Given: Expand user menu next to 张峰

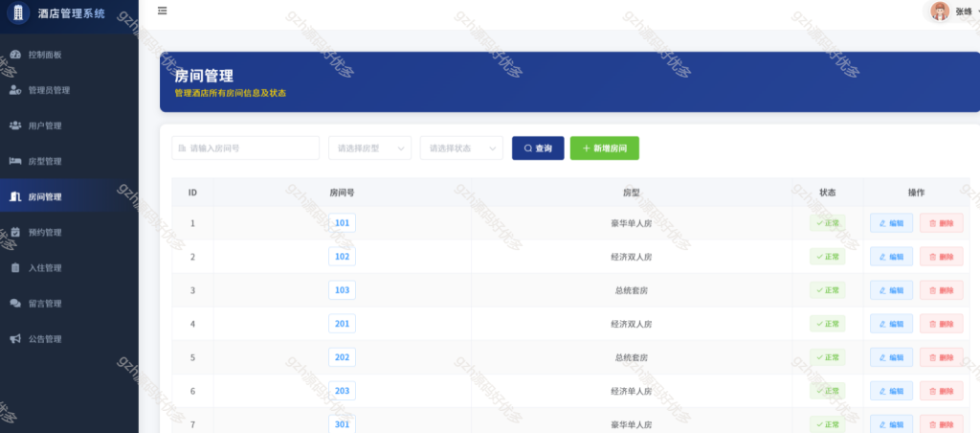Looking at the screenshot, I should pyautogui.click(x=977, y=11).
